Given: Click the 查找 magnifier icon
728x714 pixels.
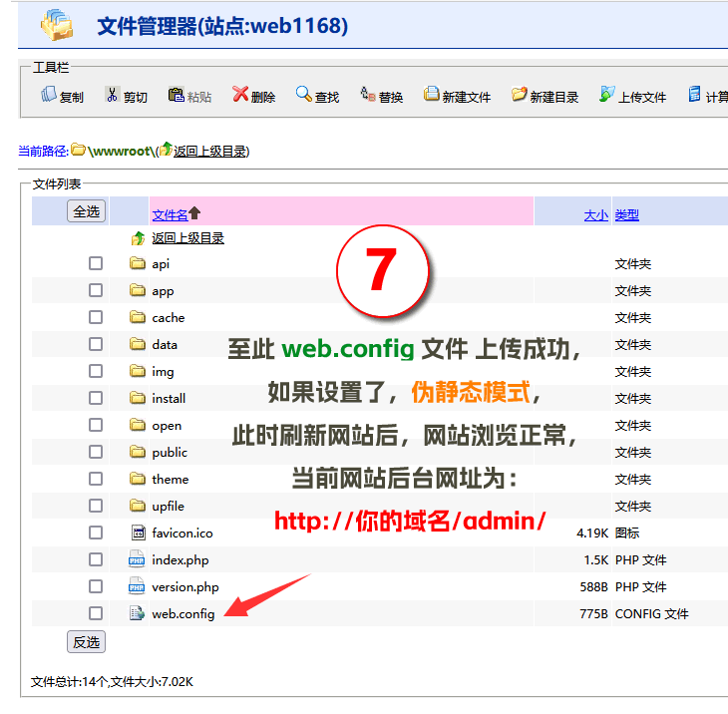Looking at the screenshot, I should pos(303,95).
